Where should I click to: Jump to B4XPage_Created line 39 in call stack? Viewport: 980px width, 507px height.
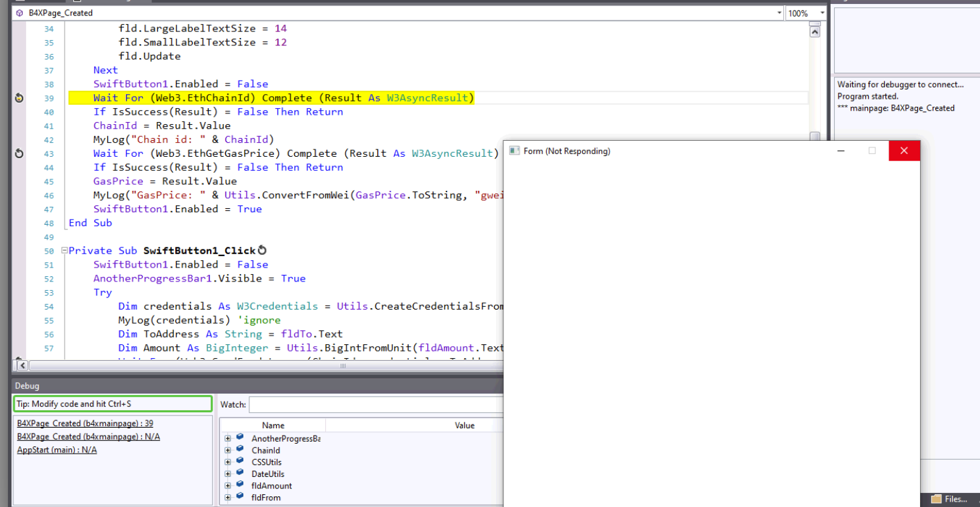[x=85, y=424]
